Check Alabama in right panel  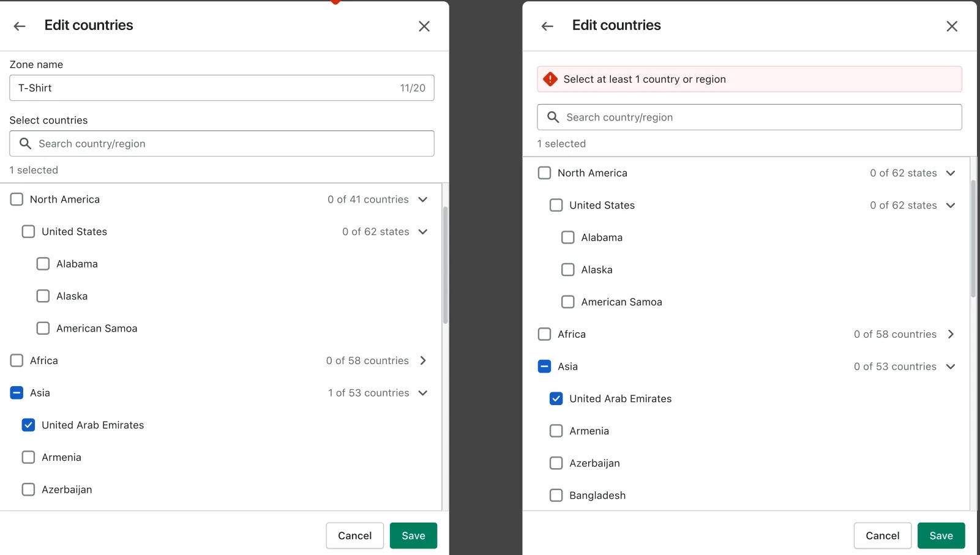click(x=568, y=237)
